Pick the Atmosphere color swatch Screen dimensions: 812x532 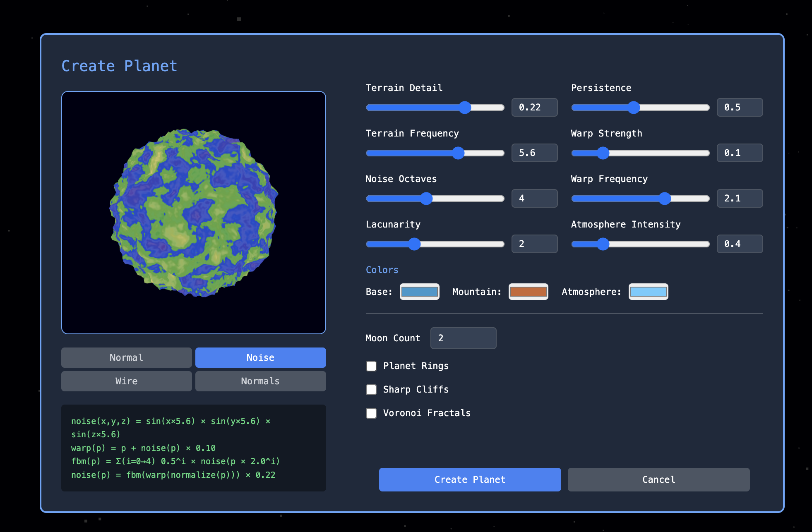[x=648, y=292]
